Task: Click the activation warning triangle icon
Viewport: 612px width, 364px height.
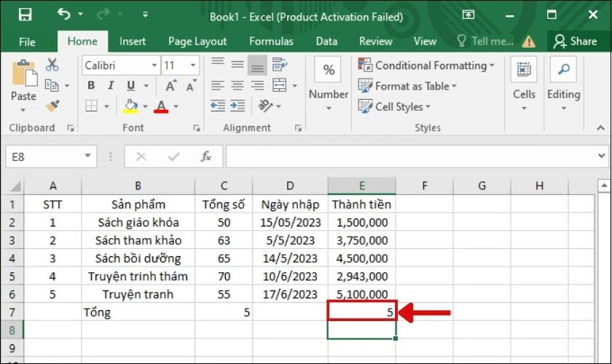Action: (x=529, y=41)
